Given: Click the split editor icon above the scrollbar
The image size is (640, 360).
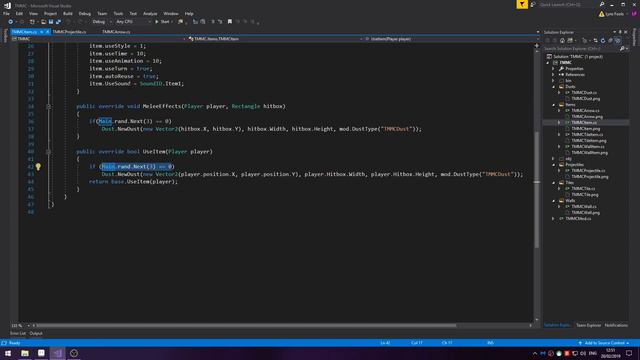Looking at the screenshot, I should click(536, 46).
